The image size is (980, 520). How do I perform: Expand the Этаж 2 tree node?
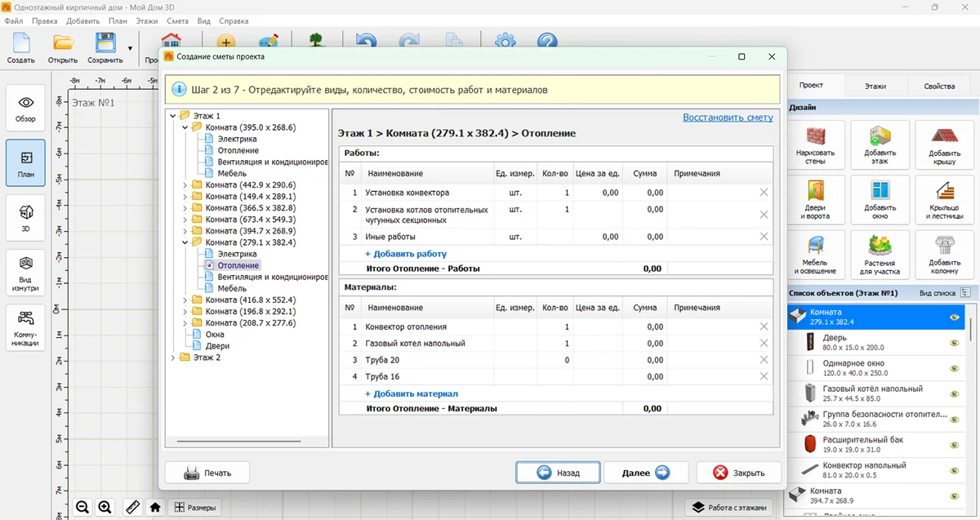coord(172,358)
